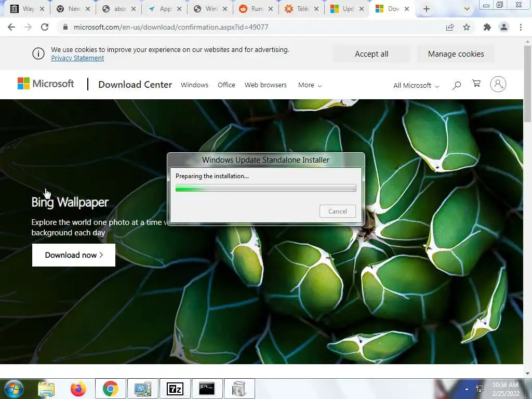This screenshot has width=532, height=399.
Task: Open a new browser tab
Action: tap(427, 9)
